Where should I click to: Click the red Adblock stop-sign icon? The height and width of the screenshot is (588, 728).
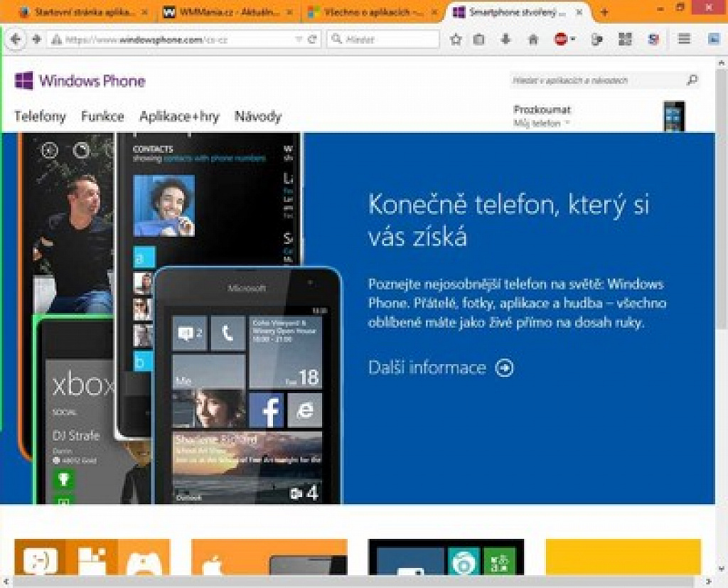click(561, 40)
